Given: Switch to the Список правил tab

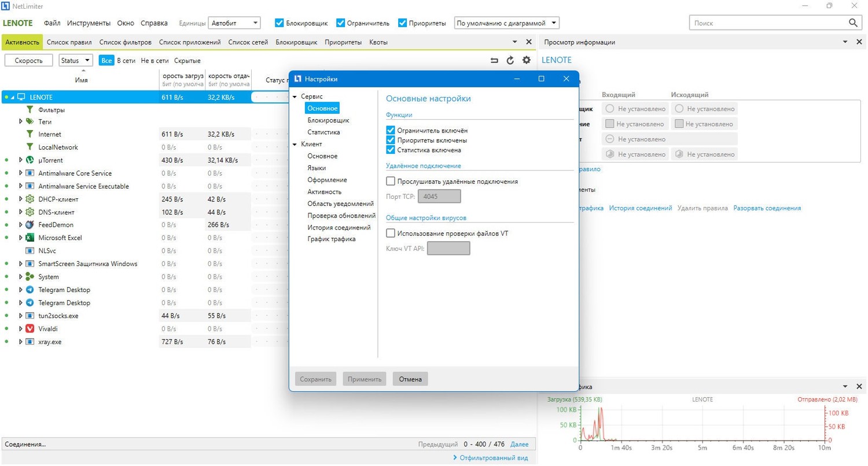Looking at the screenshot, I should pos(69,42).
